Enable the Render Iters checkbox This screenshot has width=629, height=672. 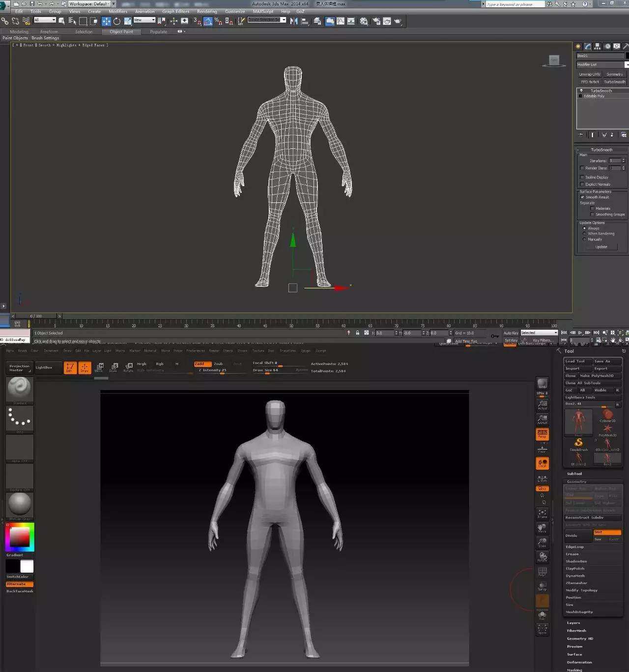(x=582, y=168)
